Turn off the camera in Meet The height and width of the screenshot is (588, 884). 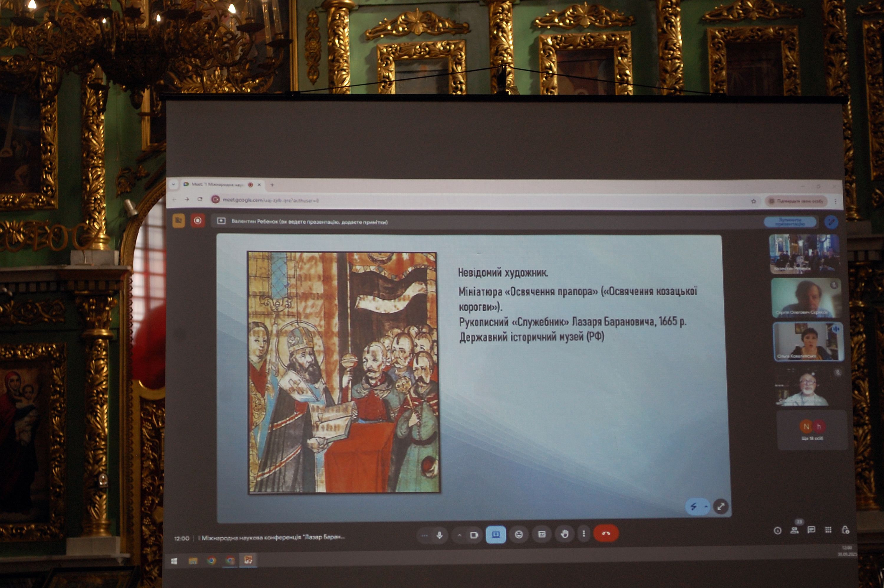point(474,535)
